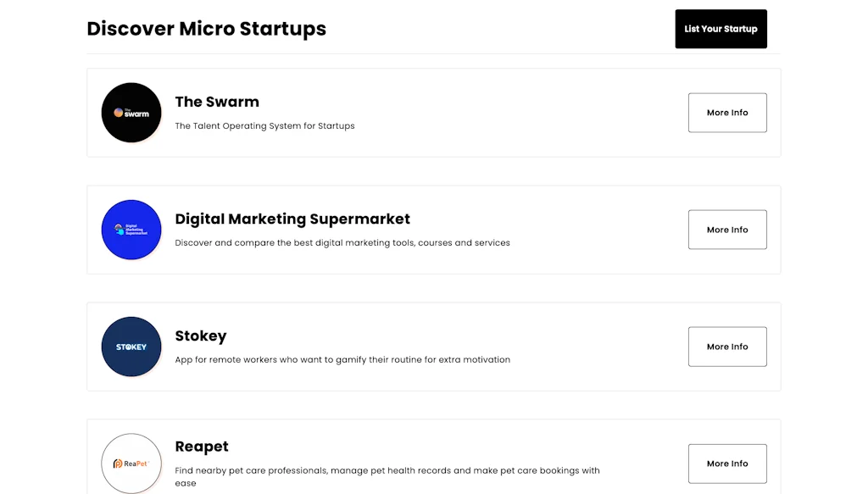The image size is (868, 494).
Task: Click More Info for The Swarm
Action: tap(727, 112)
